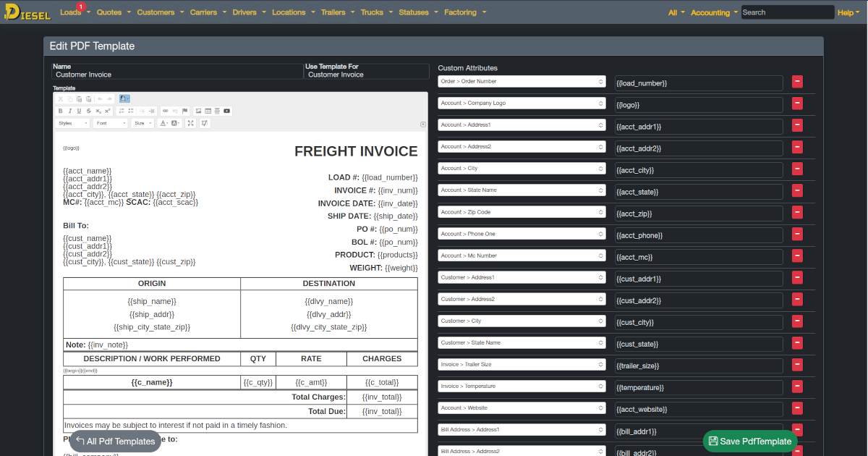Apply Superscript formatting
This screenshot has height=456, width=868.
tap(108, 111)
